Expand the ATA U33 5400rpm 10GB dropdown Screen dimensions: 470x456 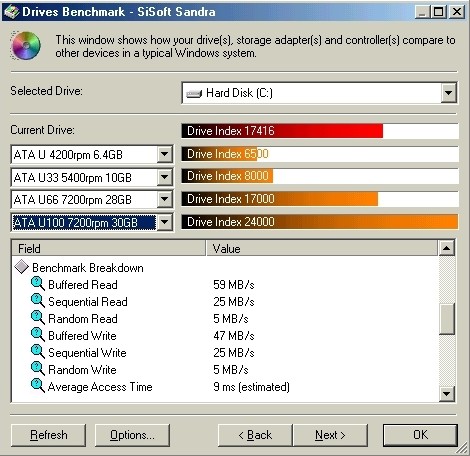[x=164, y=177]
